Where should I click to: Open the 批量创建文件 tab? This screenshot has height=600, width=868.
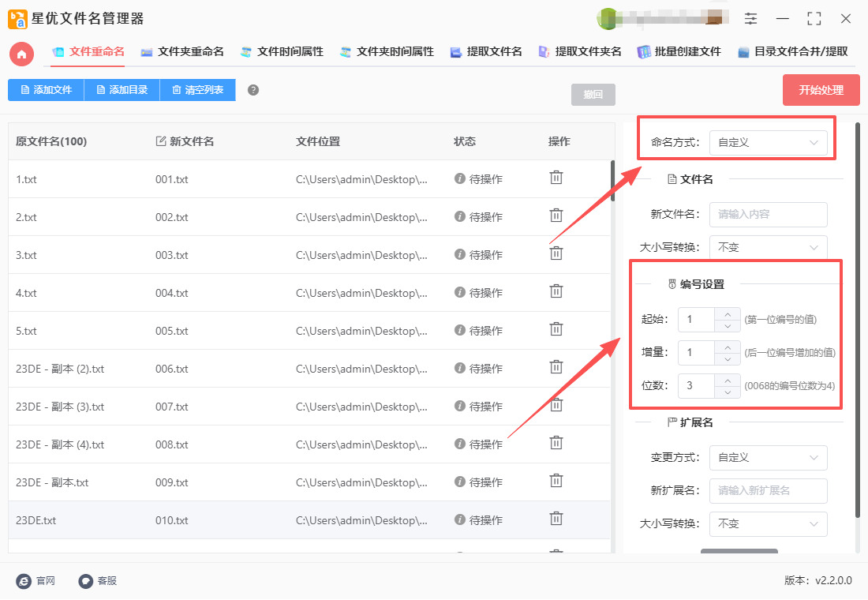point(679,52)
